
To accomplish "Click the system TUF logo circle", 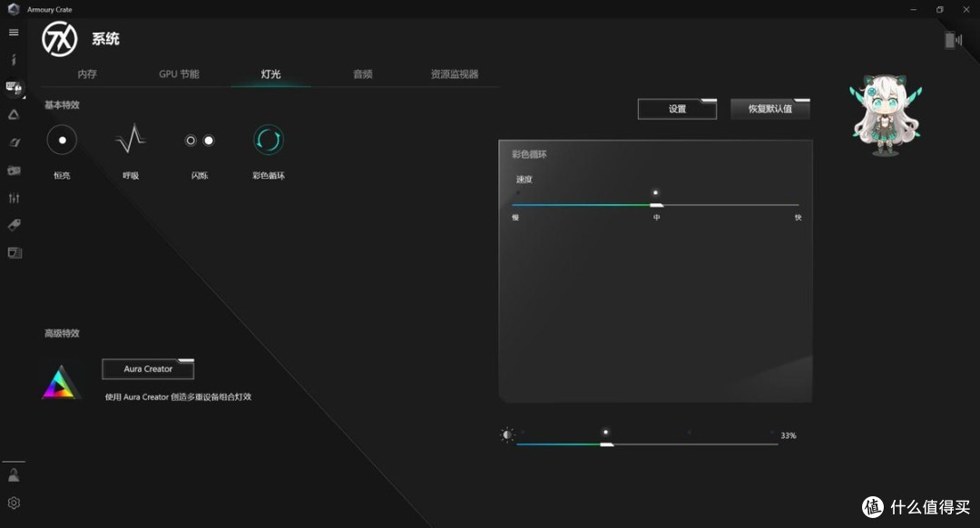I will point(59,39).
